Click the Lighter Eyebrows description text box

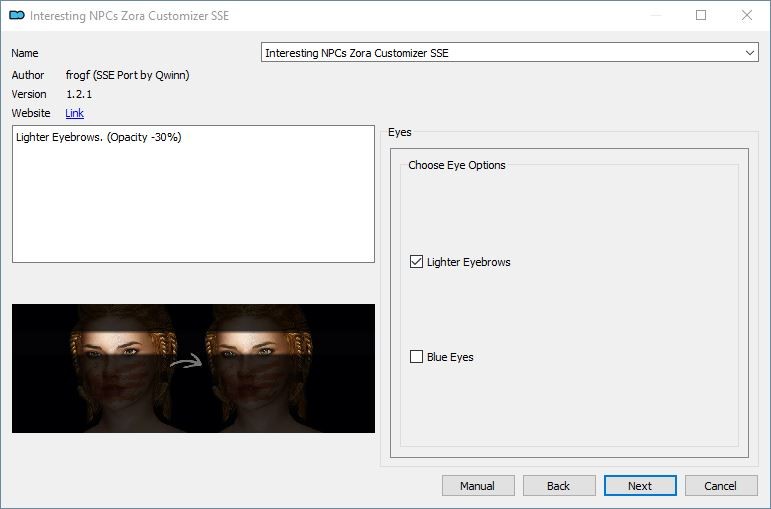tap(193, 194)
